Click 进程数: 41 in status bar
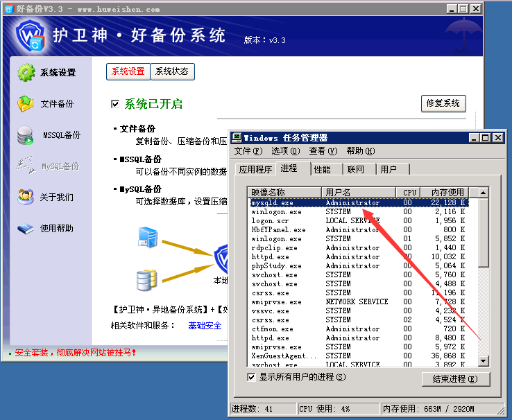This screenshot has height=420, width=512. click(263, 409)
